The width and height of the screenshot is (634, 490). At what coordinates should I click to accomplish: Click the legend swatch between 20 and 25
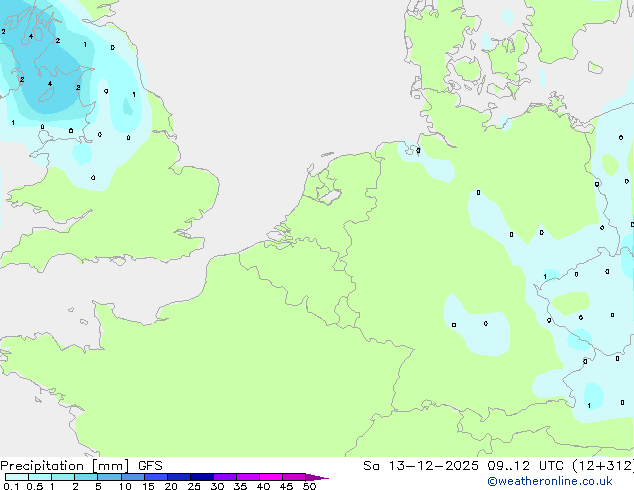pos(178,477)
